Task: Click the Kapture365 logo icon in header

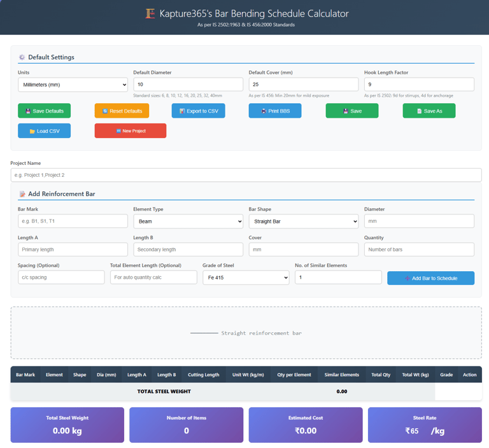Action: point(150,14)
